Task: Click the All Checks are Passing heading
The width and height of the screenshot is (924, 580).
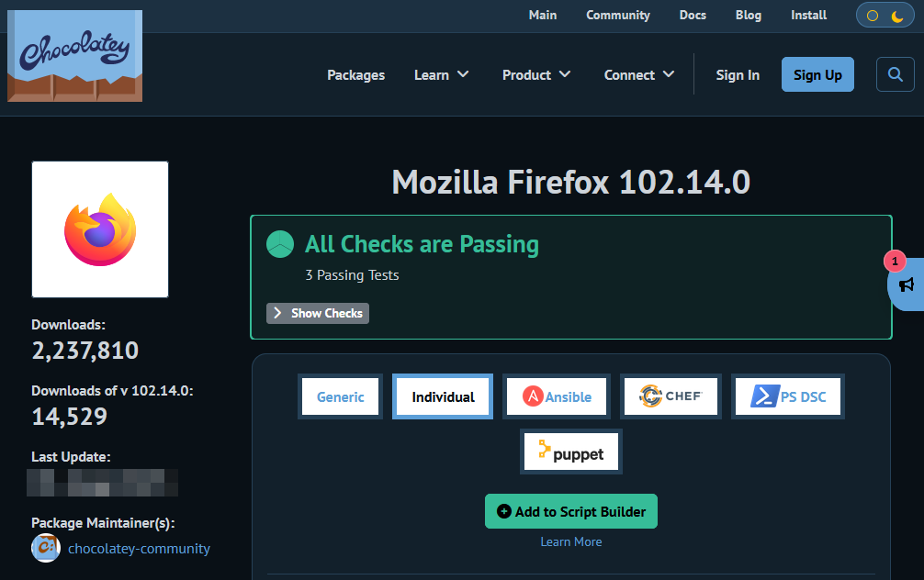Action: (422, 244)
